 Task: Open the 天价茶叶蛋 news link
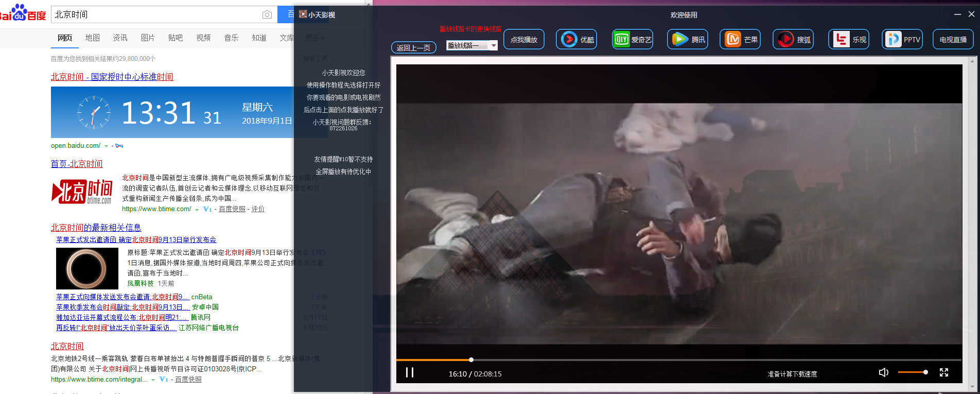click(x=116, y=328)
